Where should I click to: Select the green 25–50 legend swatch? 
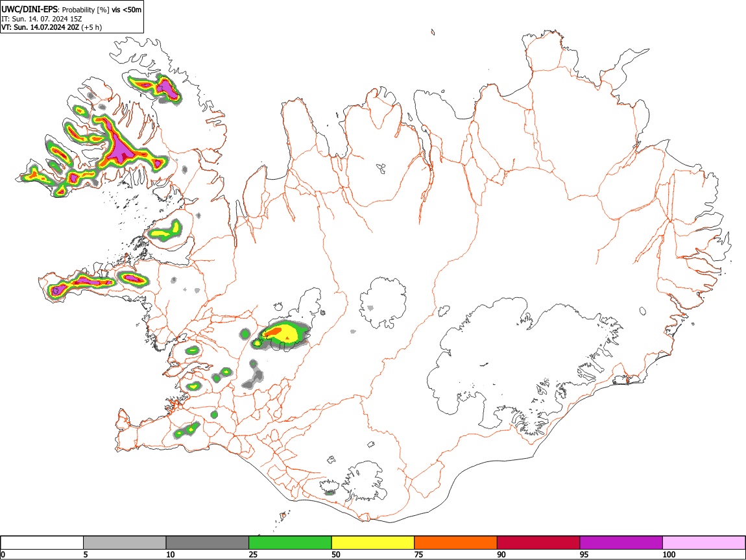click(x=290, y=542)
